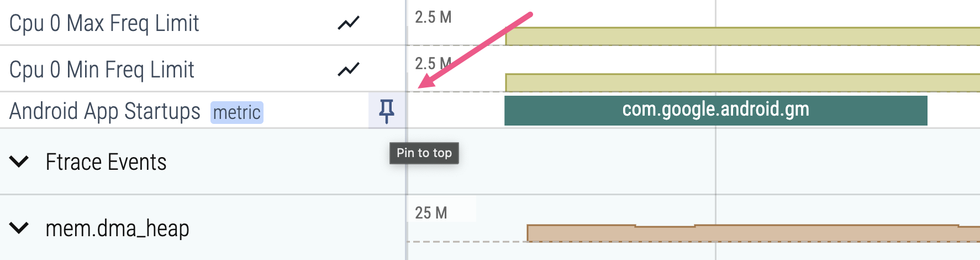
Task: Toggle the mem.dma_heap group chevron
Action: pyautogui.click(x=19, y=228)
